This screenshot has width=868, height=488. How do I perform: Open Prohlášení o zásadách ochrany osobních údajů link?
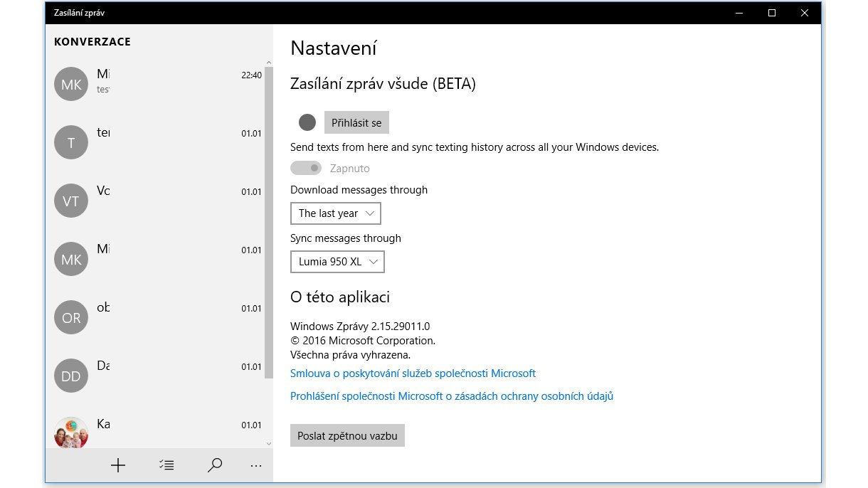(452, 396)
